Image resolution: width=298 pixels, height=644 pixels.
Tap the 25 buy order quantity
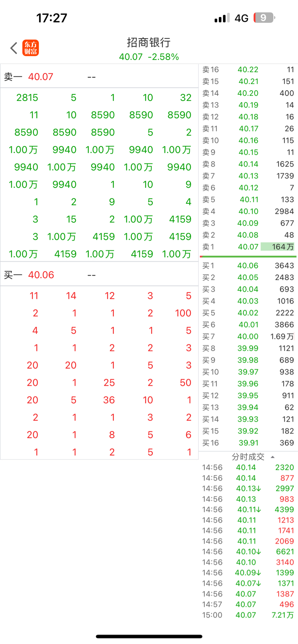click(x=109, y=383)
